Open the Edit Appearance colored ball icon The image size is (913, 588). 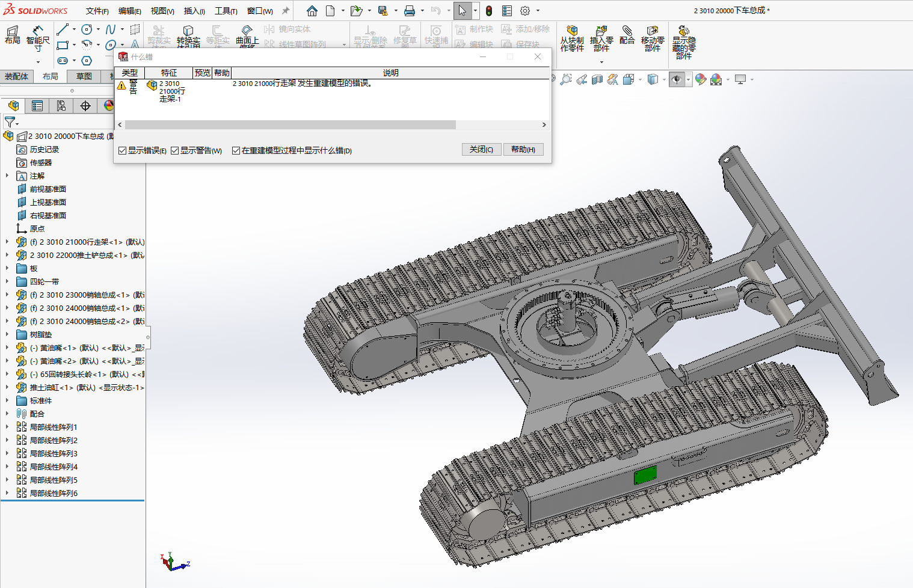[x=700, y=79]
